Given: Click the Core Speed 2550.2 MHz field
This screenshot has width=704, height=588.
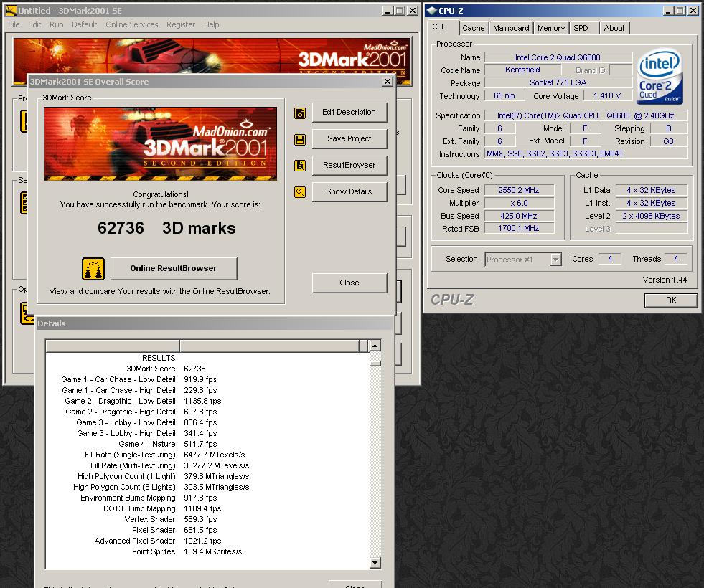Looking at the screenshot, I should [x=519, y=190].
